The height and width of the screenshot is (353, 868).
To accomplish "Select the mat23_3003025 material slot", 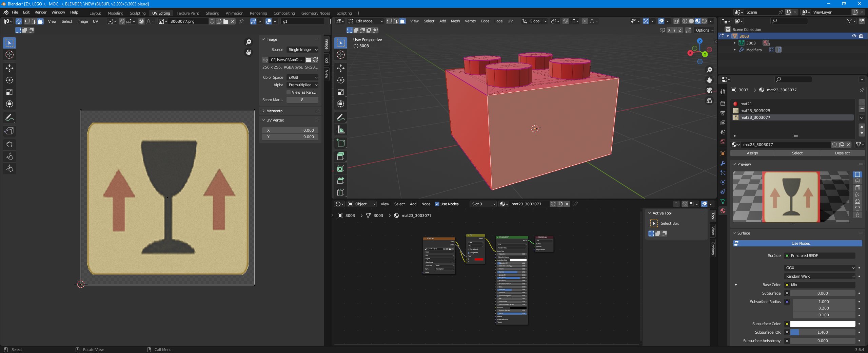I will [793, 111].
